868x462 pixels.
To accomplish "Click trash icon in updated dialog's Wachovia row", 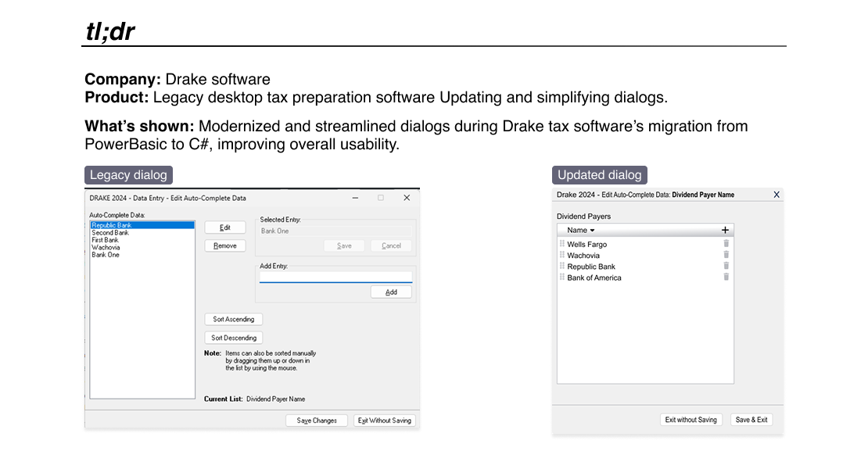I will [x=726, y=255].
